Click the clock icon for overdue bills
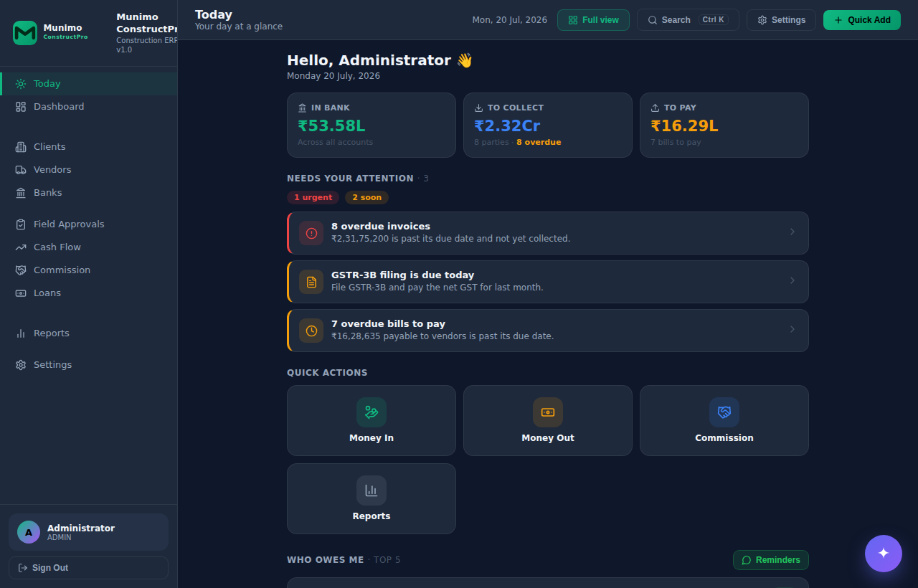Viewport: 918px width, 588px height. (x=311, y=331)
